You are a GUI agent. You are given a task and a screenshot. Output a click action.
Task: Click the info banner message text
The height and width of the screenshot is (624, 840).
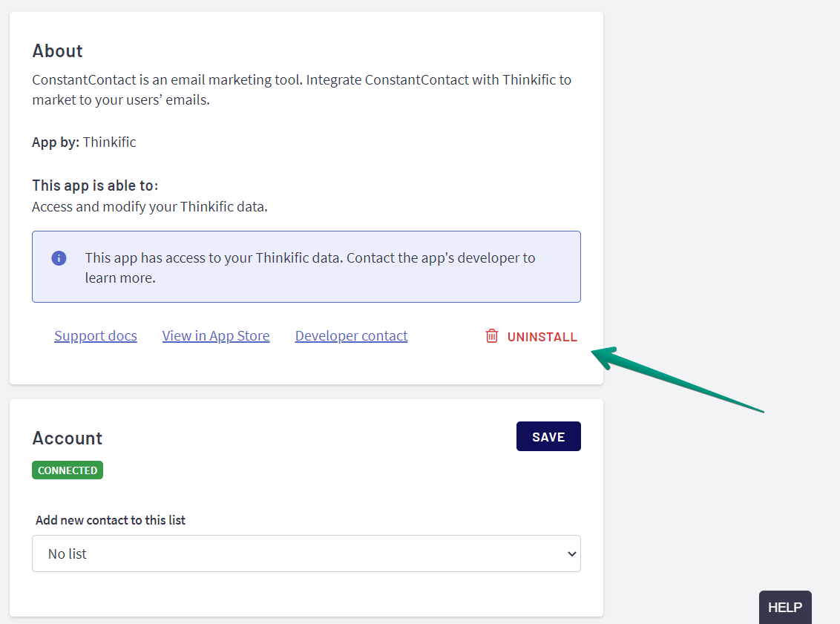click(x=310, y=268)
